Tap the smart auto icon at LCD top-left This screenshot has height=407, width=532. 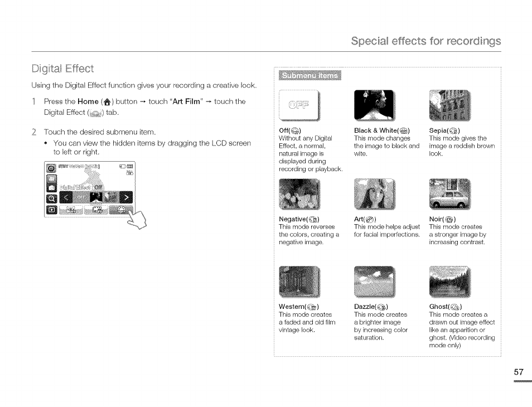coord(51,168)
